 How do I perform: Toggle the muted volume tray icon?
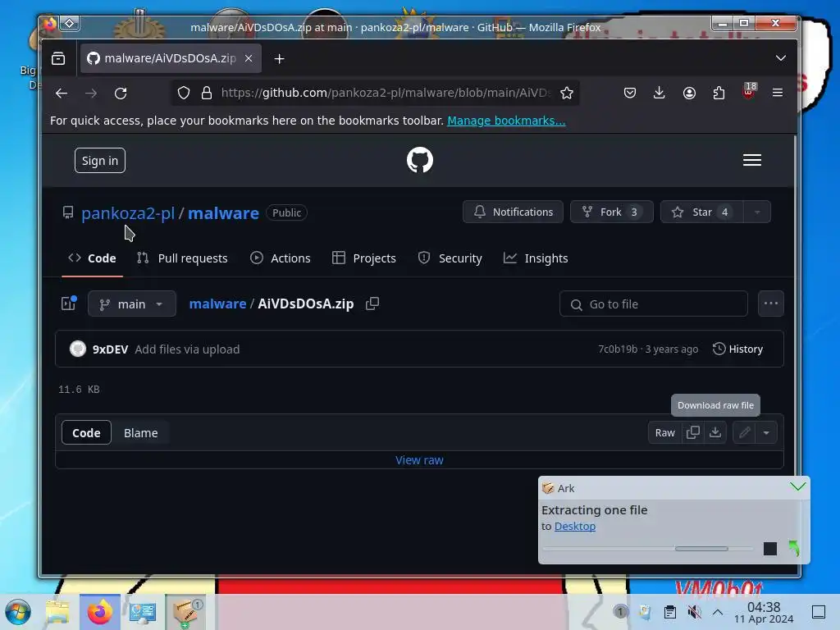pos(694,612)
